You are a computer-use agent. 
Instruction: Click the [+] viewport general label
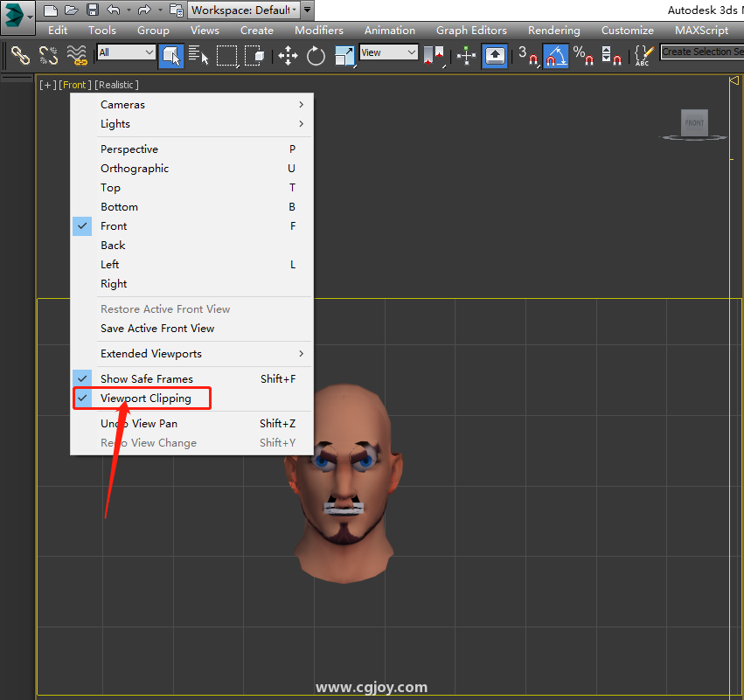pos(48,85)
